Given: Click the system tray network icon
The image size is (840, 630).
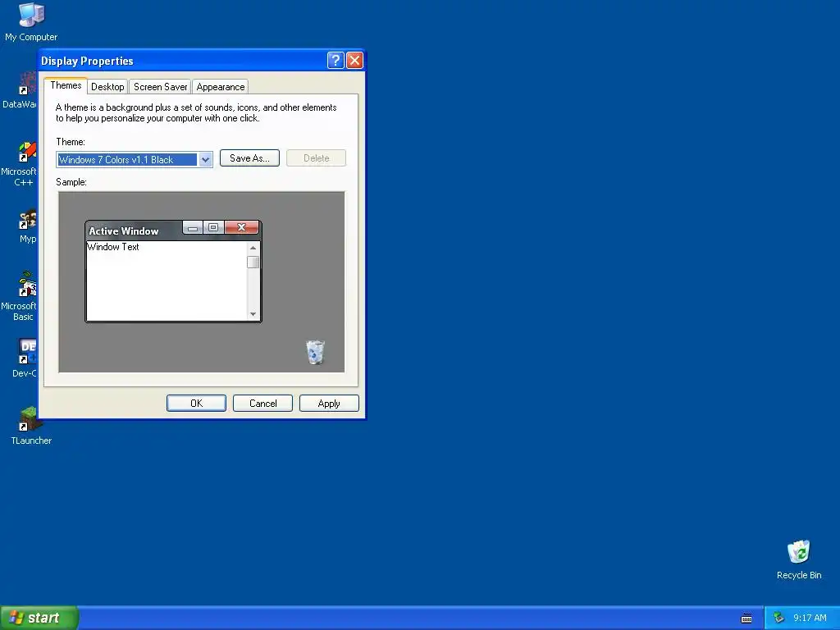Looking at the screenshot, I should [x=778, y=618].
